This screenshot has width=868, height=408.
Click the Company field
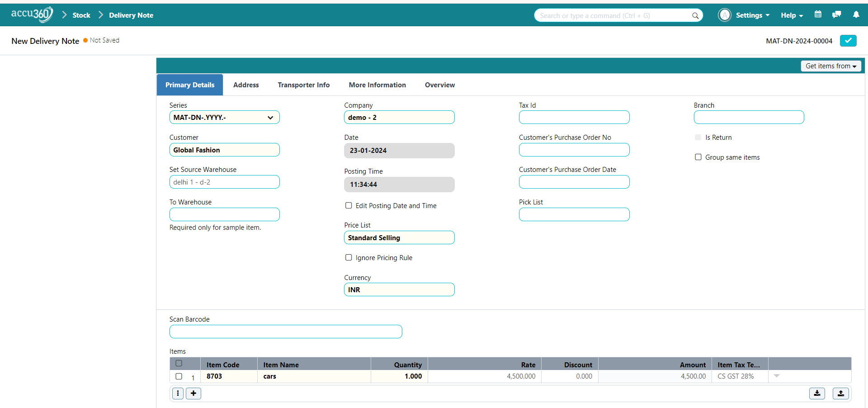tap(399, 117)
